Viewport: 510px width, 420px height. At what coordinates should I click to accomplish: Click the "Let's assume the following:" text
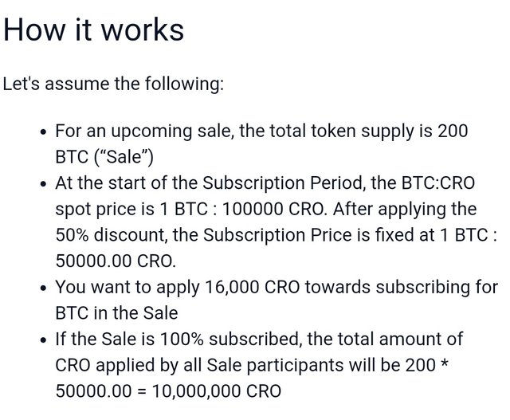pyautogui.click(x=113, y=84)
